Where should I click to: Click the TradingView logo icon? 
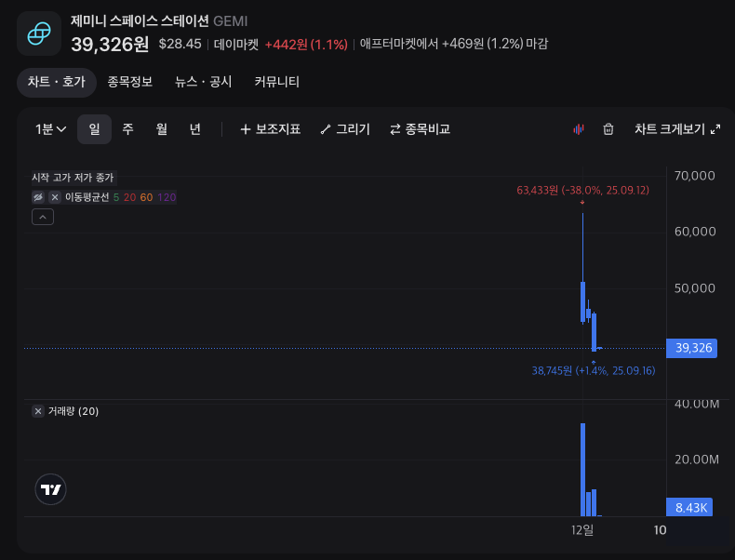pyautogui.click(x=50, y=489)
